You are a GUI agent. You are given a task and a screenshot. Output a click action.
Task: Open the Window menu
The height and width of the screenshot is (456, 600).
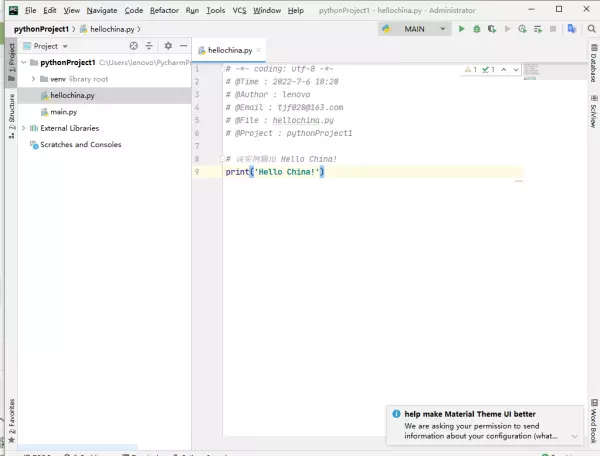[x=267, y=10]
